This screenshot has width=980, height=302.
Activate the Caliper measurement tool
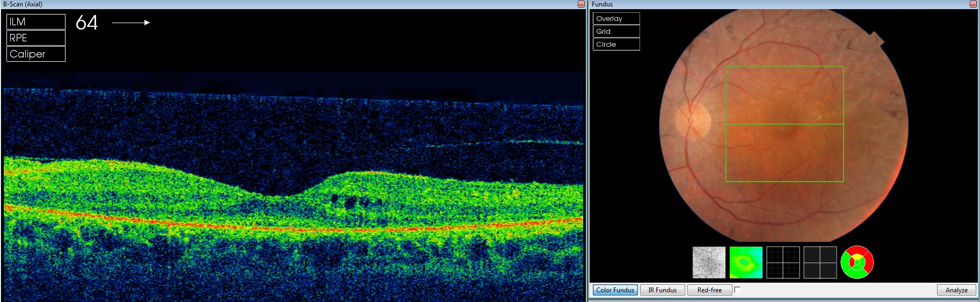click(x=36, y=54)
